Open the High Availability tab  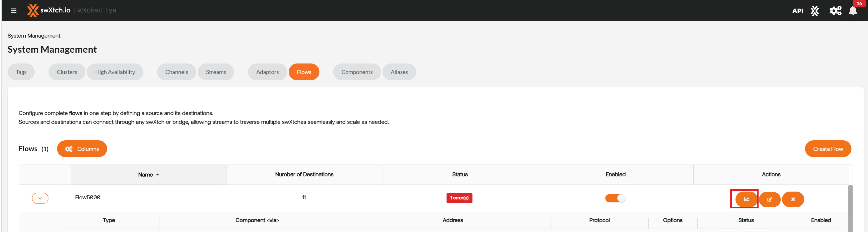pyautogui.click(x=115, y=72)
